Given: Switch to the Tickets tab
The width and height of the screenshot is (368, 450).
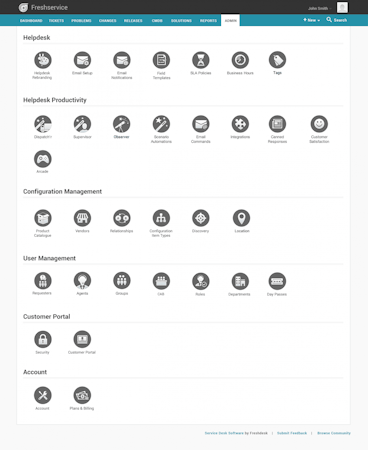Looking at the screenshot, I should tap(56, 21).
